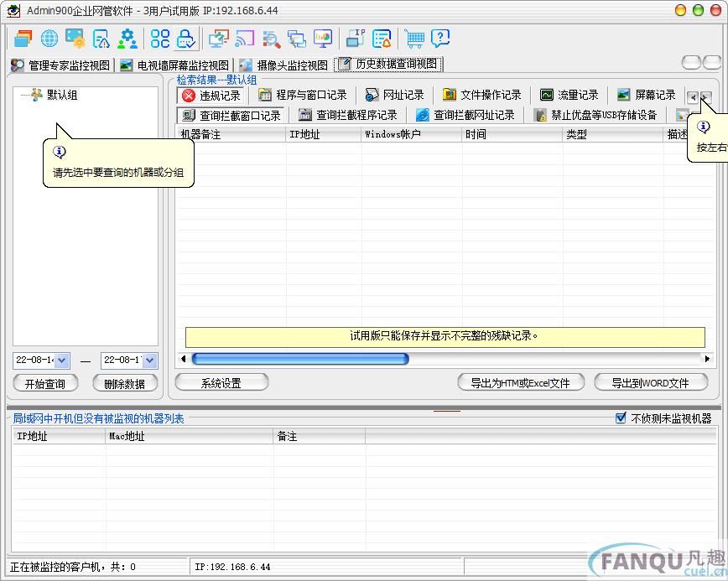Click the padlock with checkmark toolbar icon
Screen dimensions: 728x581
(x=186, y=39)
